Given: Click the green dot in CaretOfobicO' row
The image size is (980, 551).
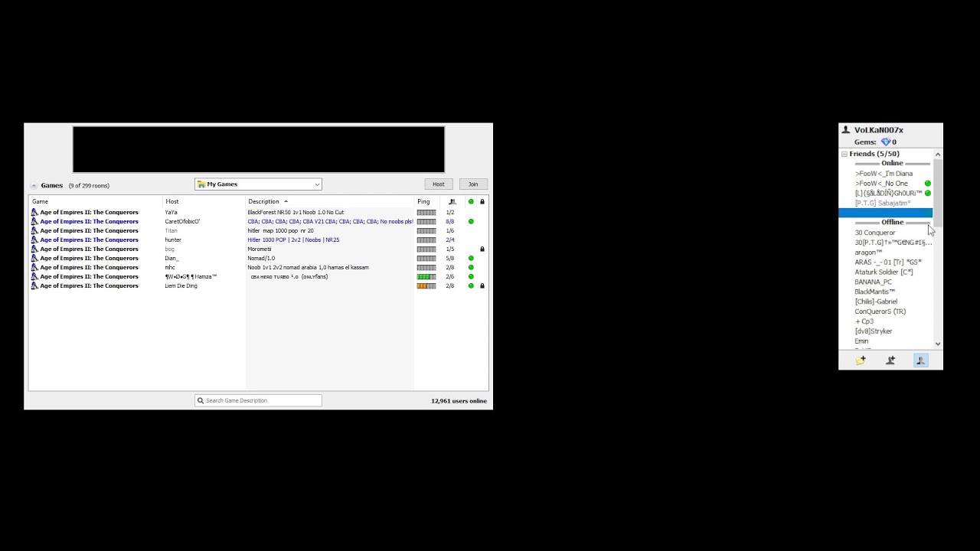Looking at the screenshot, I should point(471,221).
